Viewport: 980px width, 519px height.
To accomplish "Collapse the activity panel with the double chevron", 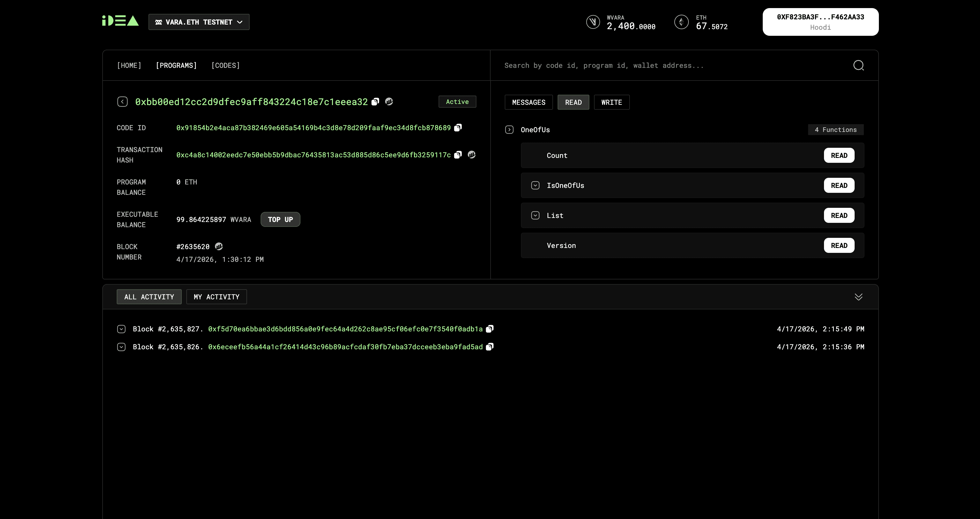I will [859, 296].
